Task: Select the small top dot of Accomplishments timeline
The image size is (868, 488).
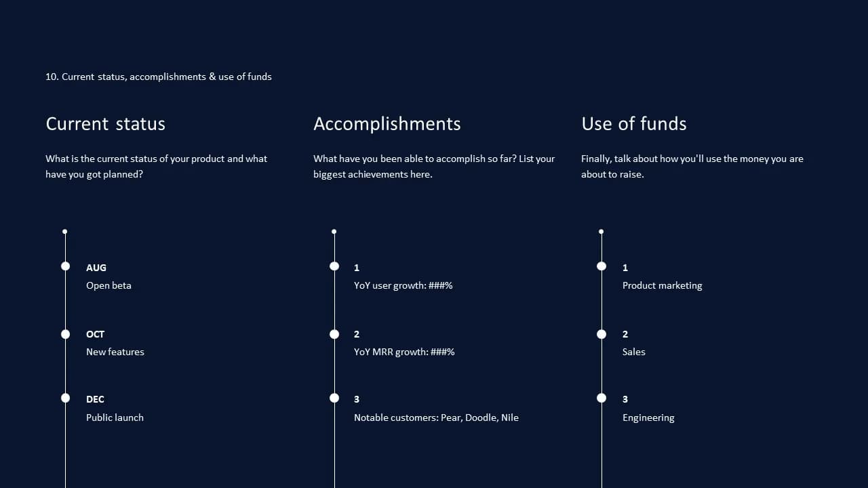Action: pos(334,232)
